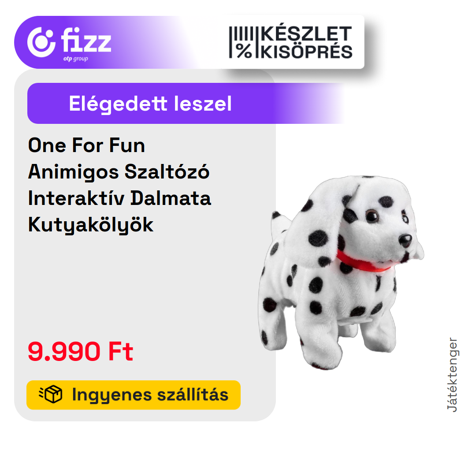Click the Ingyenes szállítás yellow badge text
476x476 pixels.
[x=150, y=394]
